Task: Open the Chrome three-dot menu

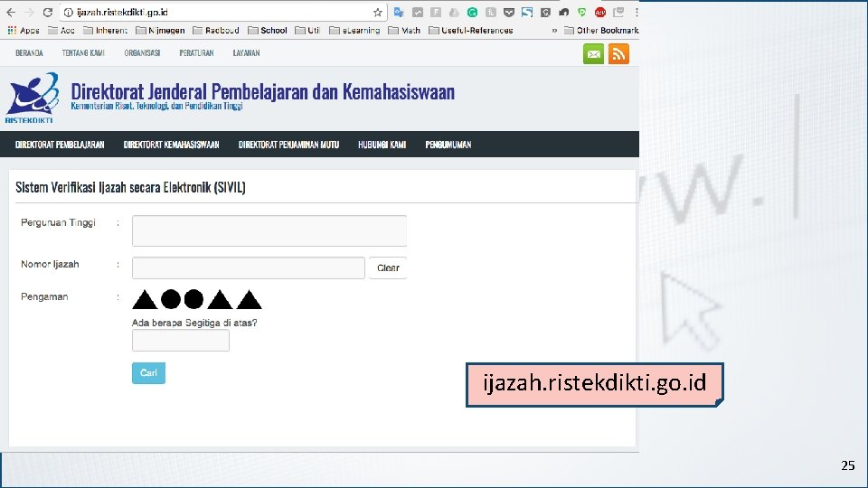Action: [637, 12]
